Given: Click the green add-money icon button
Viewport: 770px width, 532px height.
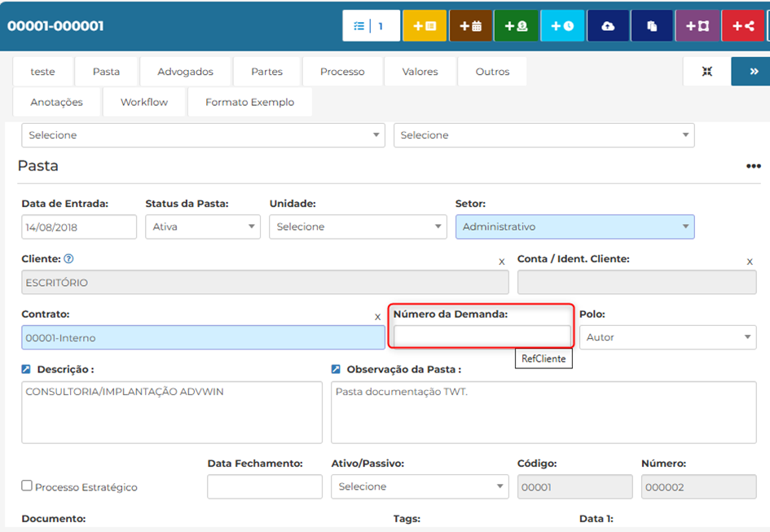Looking at the screenshot, I should (516, 25).
